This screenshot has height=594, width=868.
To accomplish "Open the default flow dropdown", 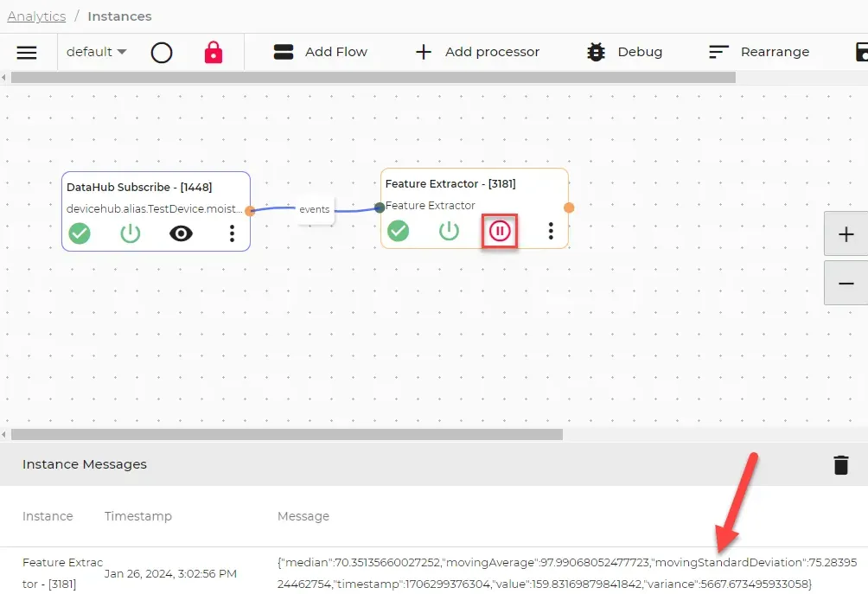I will pyautogui.click(x=96, y=52).
